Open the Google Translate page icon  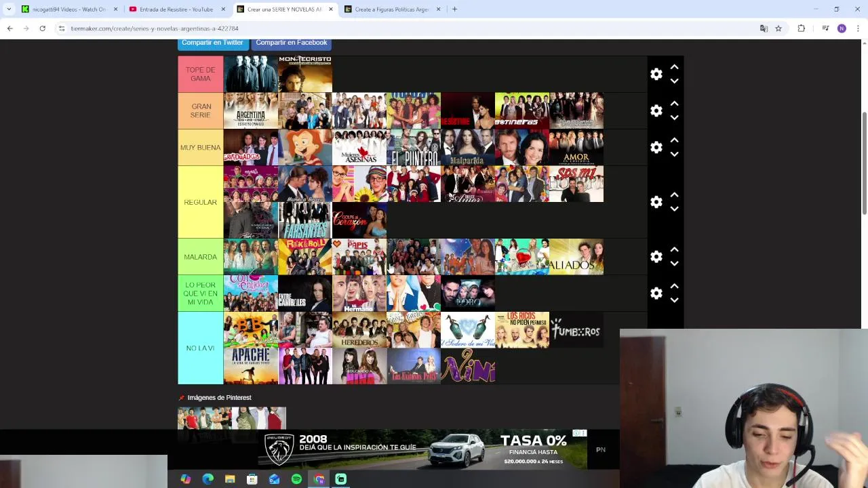764,28
